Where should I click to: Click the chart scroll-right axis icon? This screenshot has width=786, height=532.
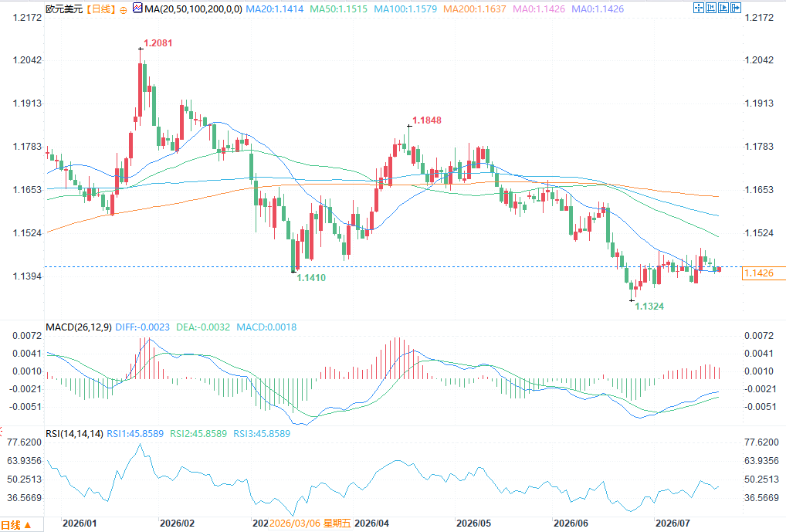point(723,8)
